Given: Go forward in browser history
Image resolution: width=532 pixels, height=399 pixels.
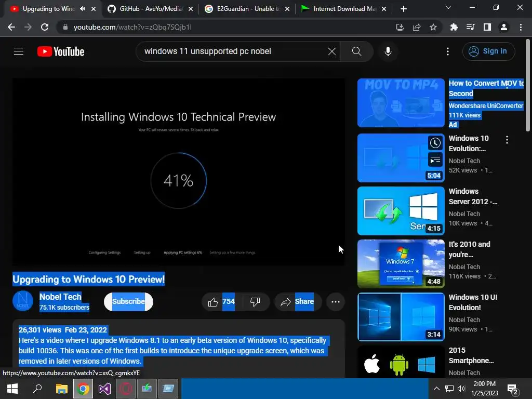Looking at the screenshot, I should coord(28,27).
